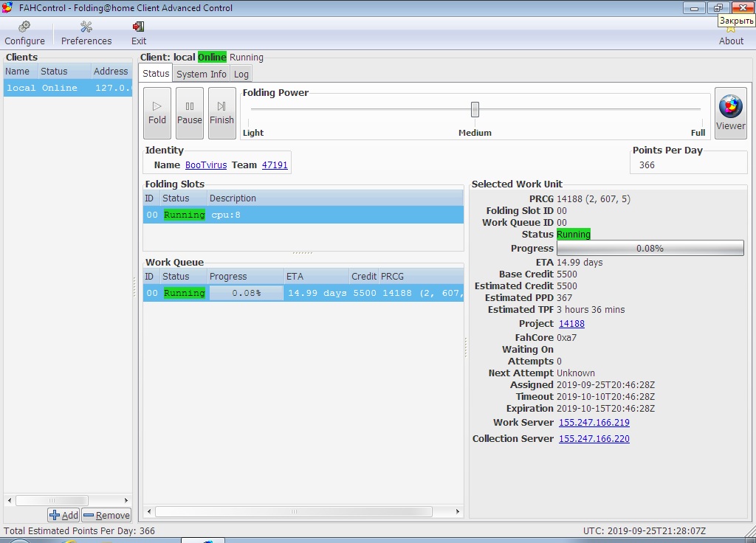
Task: Open Project 14188 link
Action: tap(571, 324)
